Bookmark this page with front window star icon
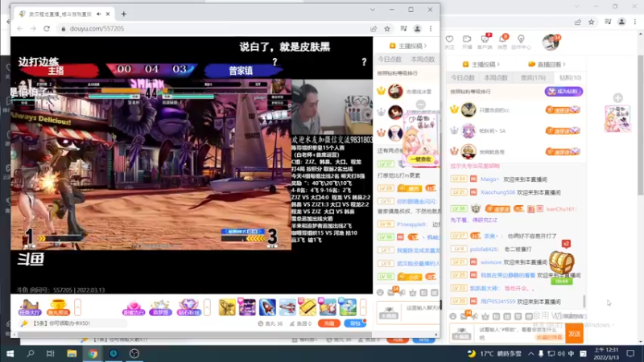Image resolution: width=644 pixels, height=362 pixels. (x=387, y=29)
